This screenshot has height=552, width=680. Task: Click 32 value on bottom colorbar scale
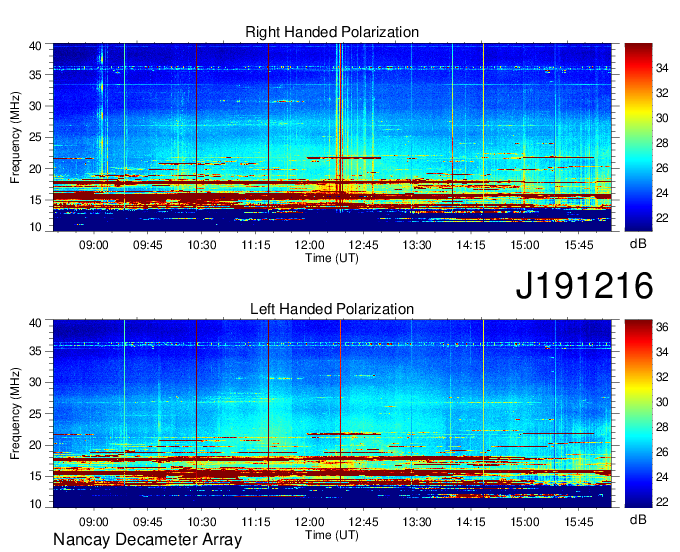pyautogui.click(x=662, y=378)
